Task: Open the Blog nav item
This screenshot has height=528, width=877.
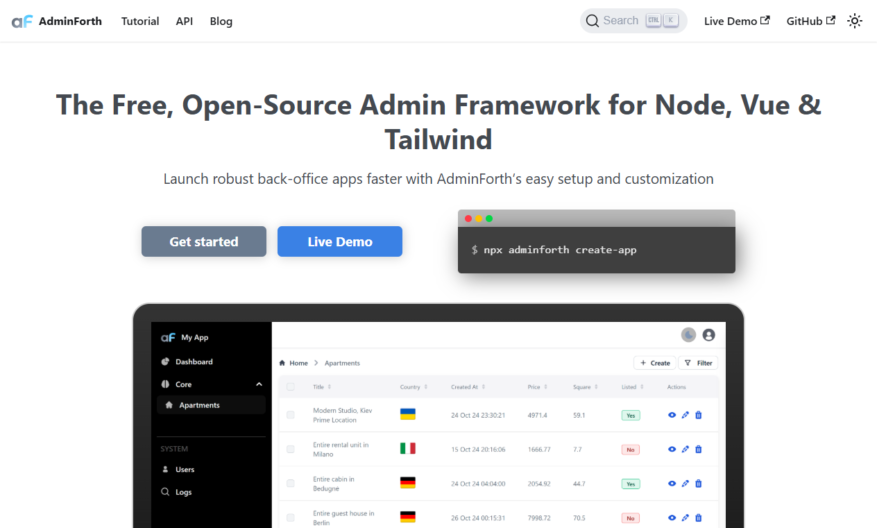Action: click(x=221, y=21)
